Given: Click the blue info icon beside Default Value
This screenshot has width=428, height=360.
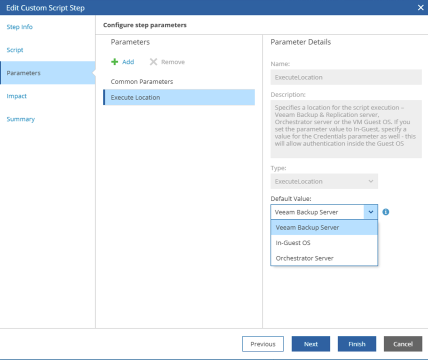Looking at the screenshot, I should [x=386, y=212].
